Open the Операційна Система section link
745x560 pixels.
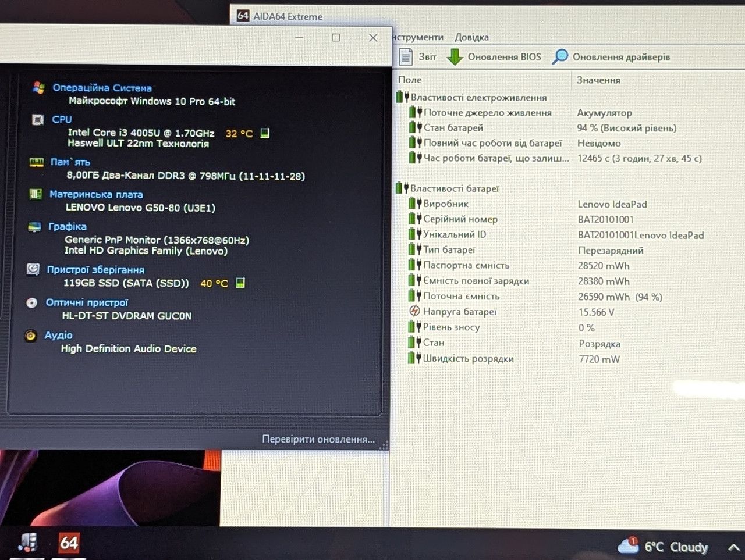point(102,88)
